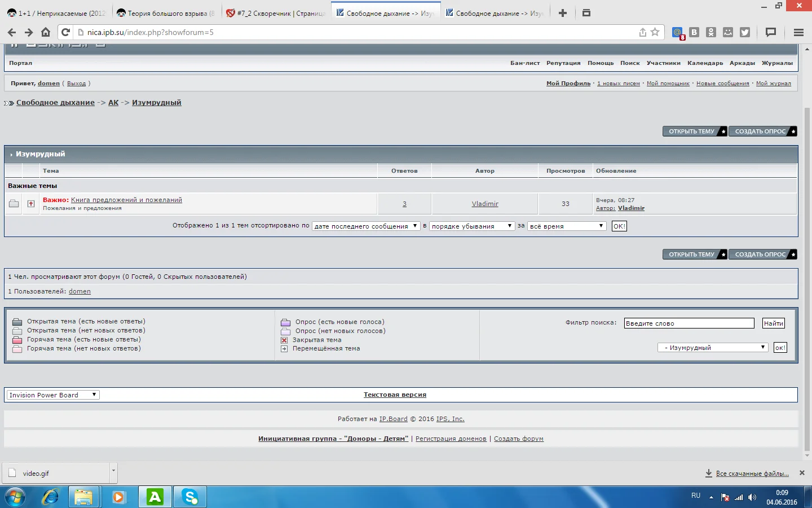Open VKontakte extension icon
The width and height of the screenshot is (812, 508).
point(694,32)
